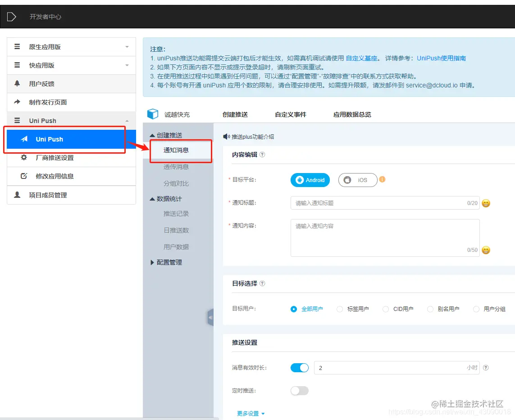This screenshot has height=420, width=515.
Task: Open the 推送plus功能介绍 link
Action: pyautogui.click(x=253, y=137)
